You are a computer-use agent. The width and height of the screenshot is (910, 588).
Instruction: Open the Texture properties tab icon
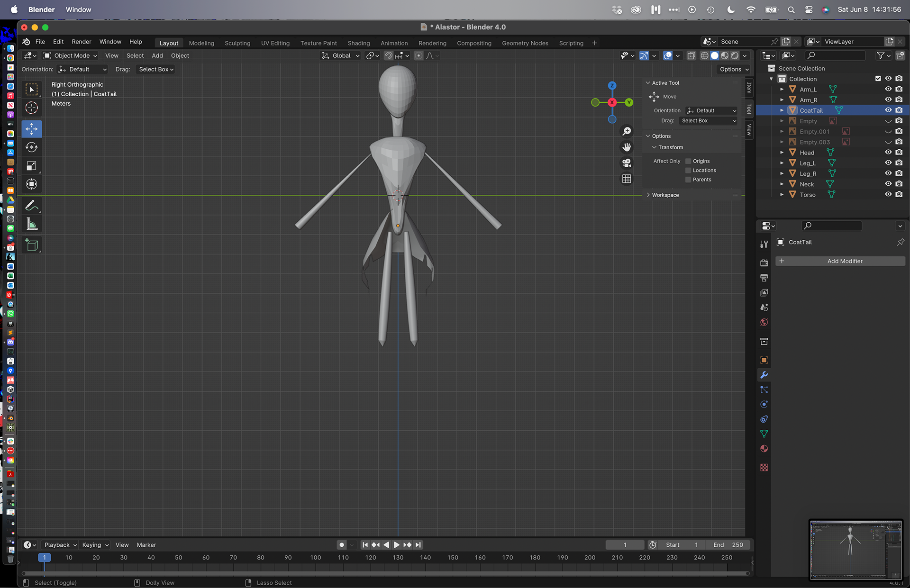click(764, 467)
